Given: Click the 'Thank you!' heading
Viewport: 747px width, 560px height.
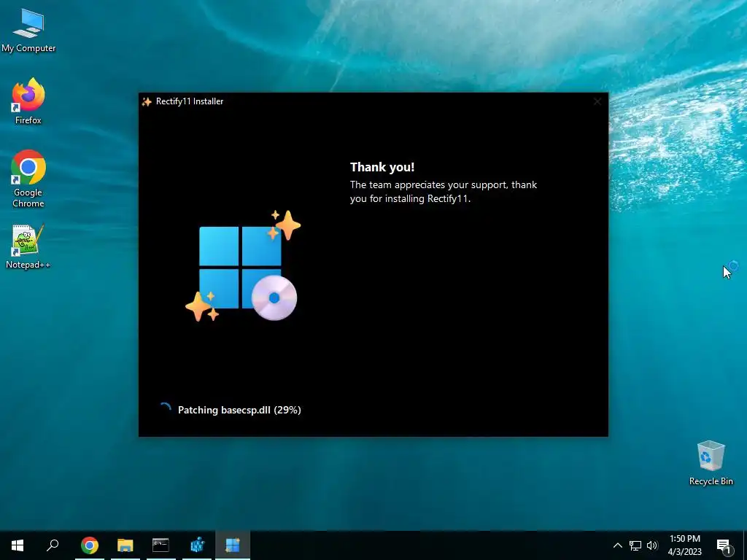Looking at the screenshot, I should [382, 167].
